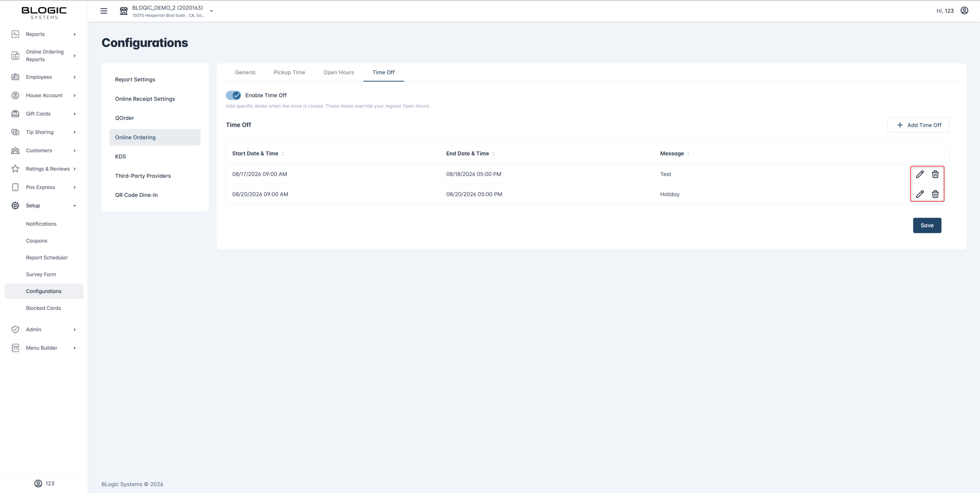The height and width of the screenshot is (493, 980).
Task: Open the store selector dropdown arrow
Action: pyautogui.click(x=211, y=11)
